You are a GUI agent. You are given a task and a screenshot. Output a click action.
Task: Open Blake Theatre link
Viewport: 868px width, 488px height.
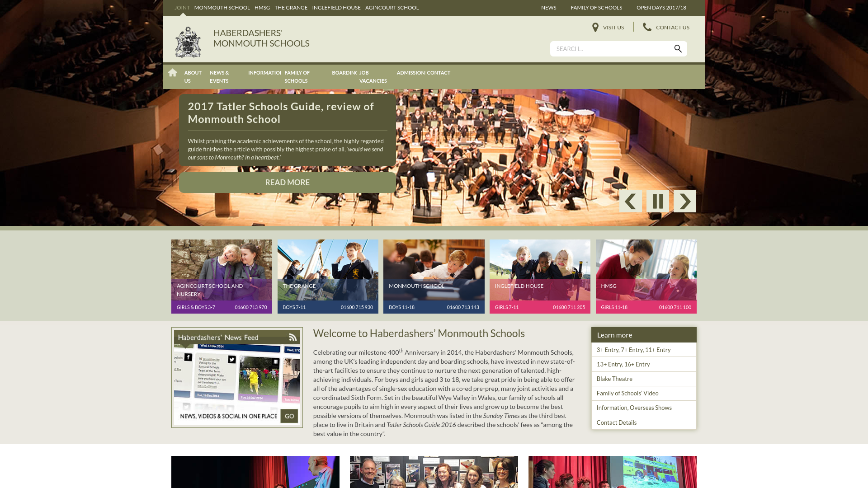[644, 379]
